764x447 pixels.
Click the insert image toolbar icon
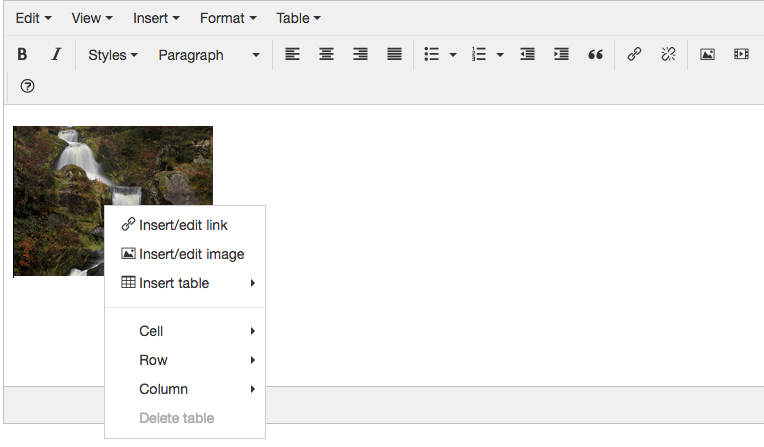coord(707,55)
